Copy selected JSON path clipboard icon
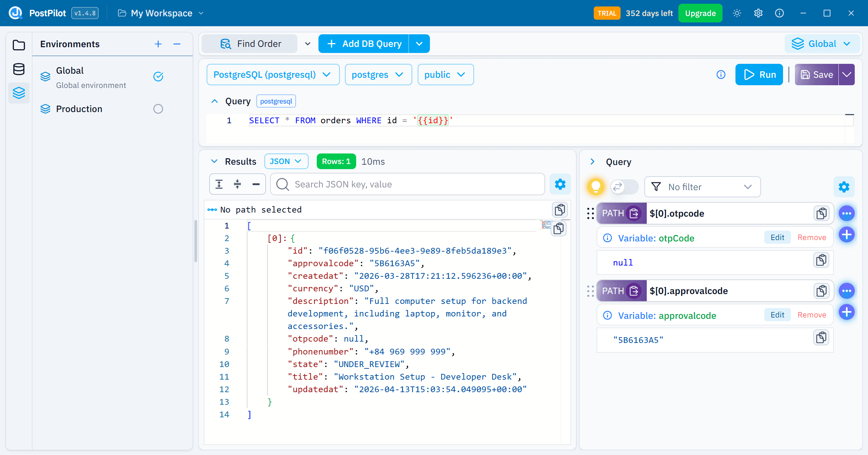The width and height of the screenshot is (868, 455). coord(560,210)
